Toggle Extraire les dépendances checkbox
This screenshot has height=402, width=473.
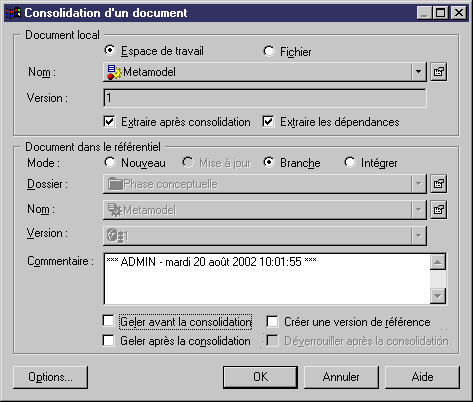pyautogui.click(x=268, y=121)
